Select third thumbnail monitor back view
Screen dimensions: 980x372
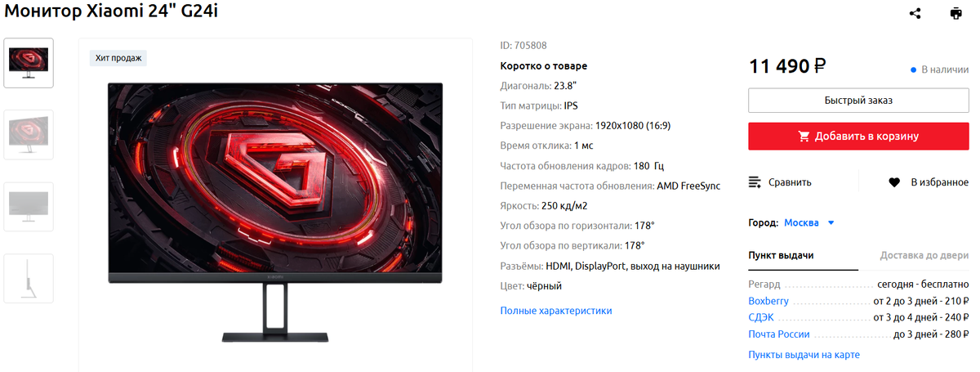click(x=29, y=207)
